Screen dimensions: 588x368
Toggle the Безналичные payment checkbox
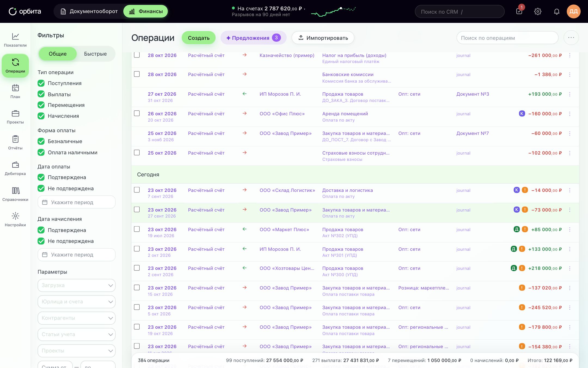coord(41,141)
